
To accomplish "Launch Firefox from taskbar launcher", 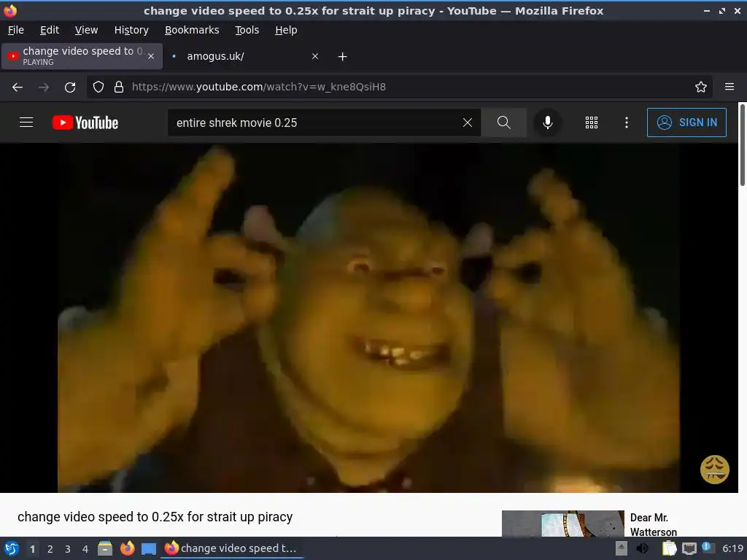I will coord(127,548).
